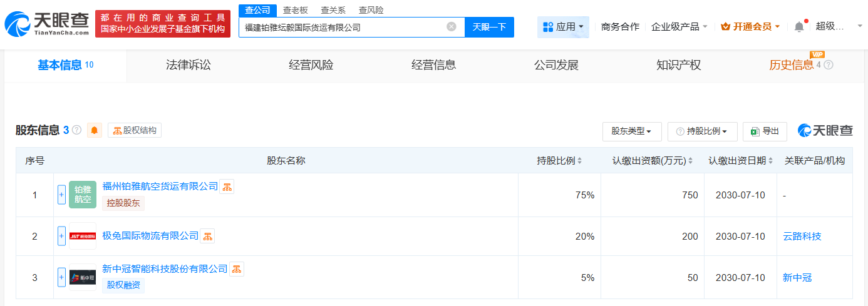Click the orange alert bell beside 股东信息
Screen dimensions: 868x306
pos(95,130)
